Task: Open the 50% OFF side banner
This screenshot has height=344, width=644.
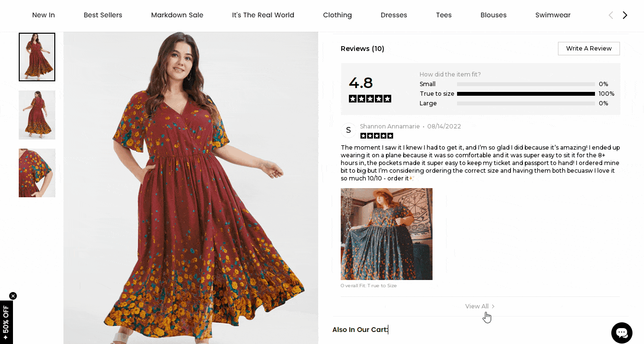Action: (x=6, y=322)
